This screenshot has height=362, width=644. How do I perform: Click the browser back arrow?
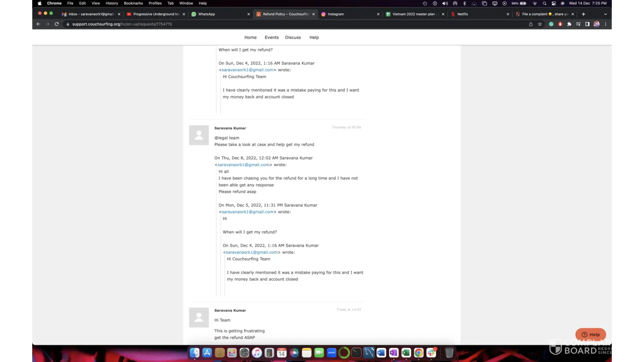38,24
